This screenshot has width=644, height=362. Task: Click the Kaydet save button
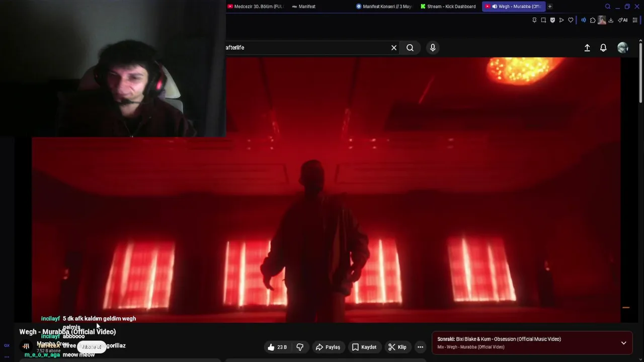(364, 347)
